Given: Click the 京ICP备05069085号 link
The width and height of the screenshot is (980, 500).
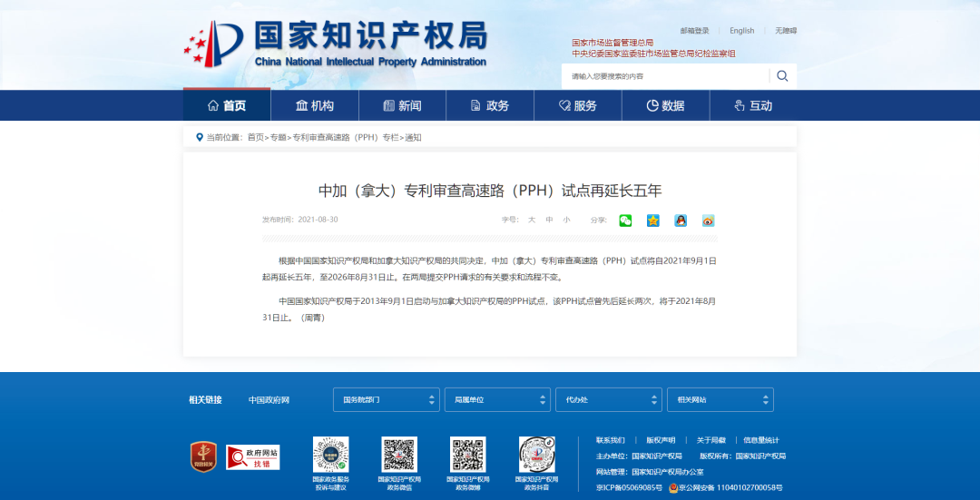Looking at the screenshot, I should pos(629,487).
